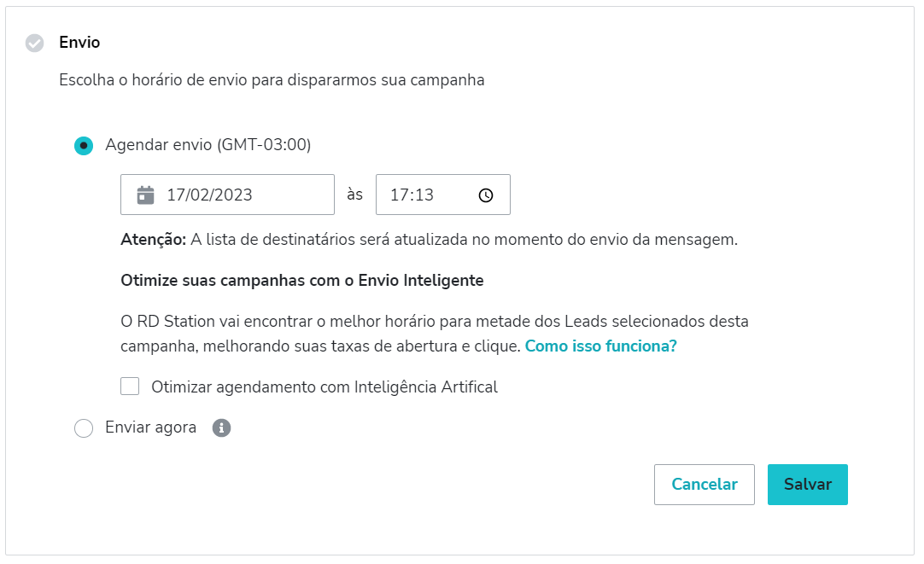The image size is (924, 564).
Task: Click the Envio section heading
Action: pyautogui.click(x=76, y=42)
